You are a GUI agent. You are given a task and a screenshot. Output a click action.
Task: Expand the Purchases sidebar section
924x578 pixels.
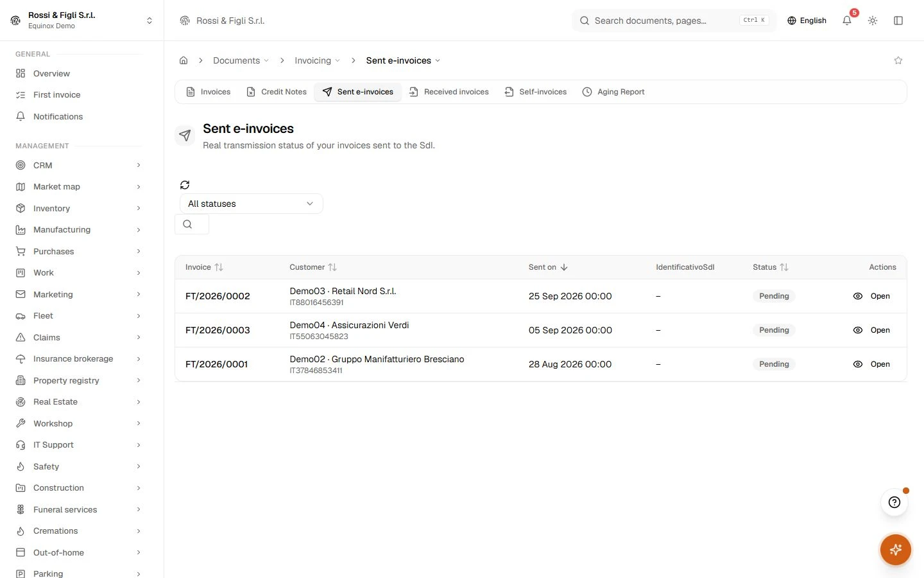[80, 251]
